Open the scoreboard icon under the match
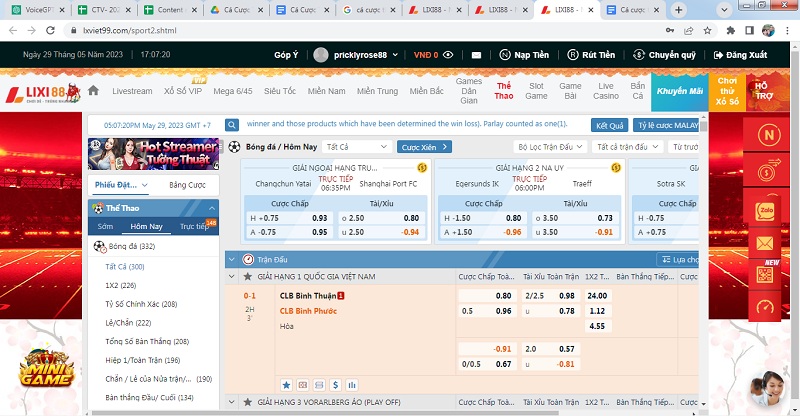Screen dimensions: 800x416 [303, 385]
